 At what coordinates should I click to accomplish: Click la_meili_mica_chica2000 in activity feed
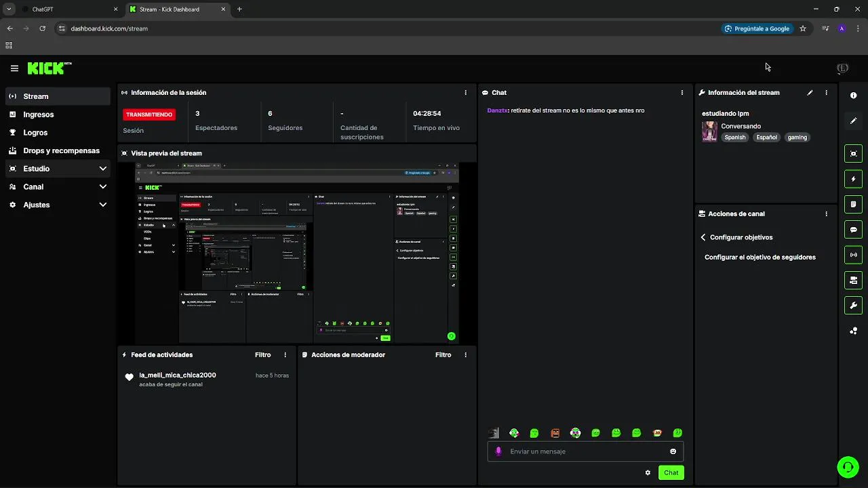[178, 375]
